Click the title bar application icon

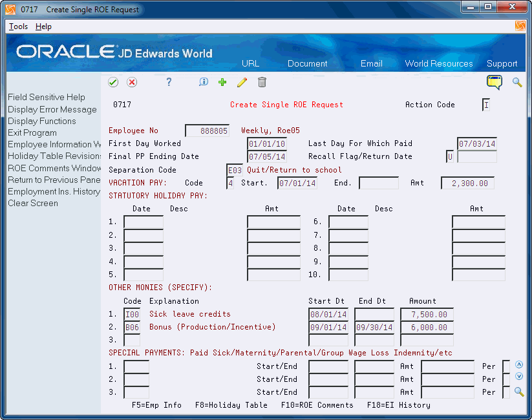pos(10,10)
